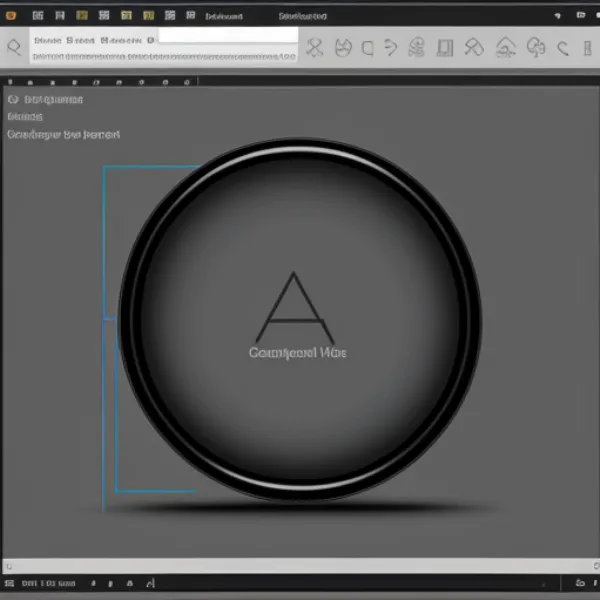Click the framed rectangle icon in the toolbar
This screenshot has height=600, width=600.
(445, 47)
